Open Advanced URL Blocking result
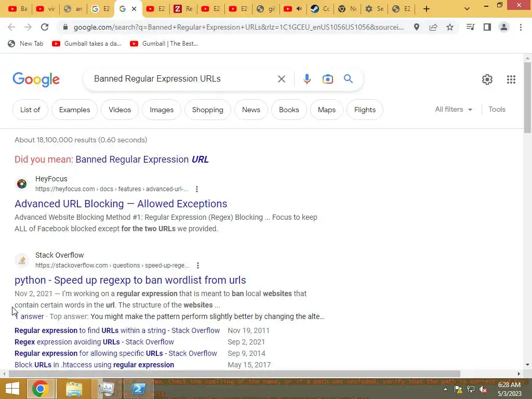 pos(121,204)
